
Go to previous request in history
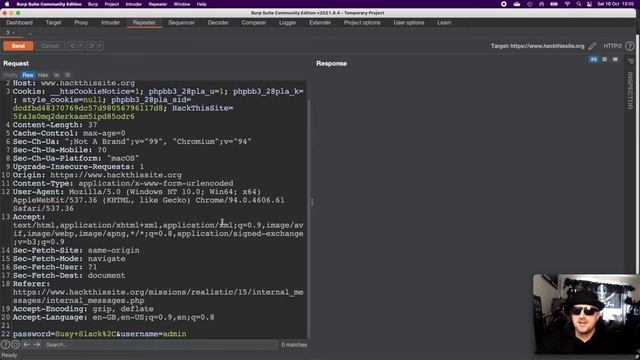click(x=72, y=46)
